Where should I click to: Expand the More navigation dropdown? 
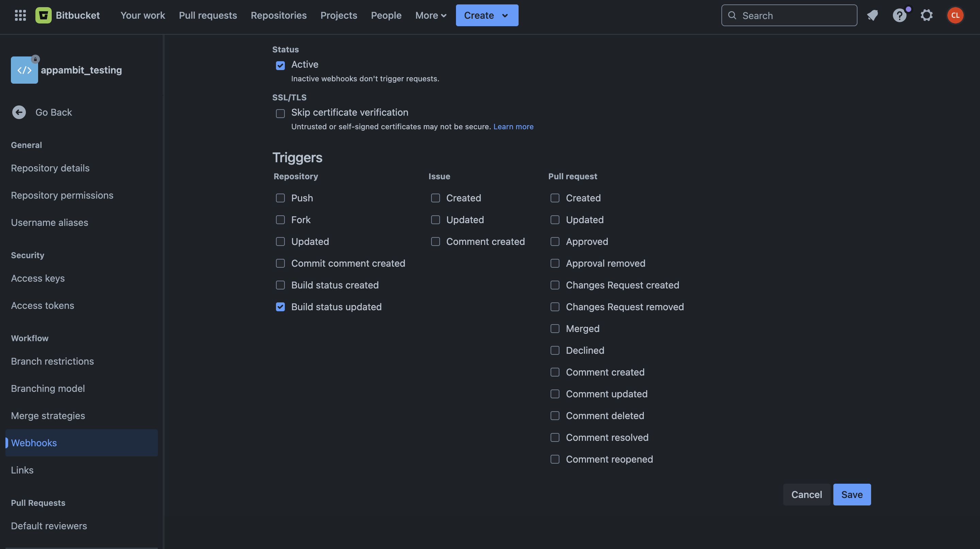click(x=431, y=15)
